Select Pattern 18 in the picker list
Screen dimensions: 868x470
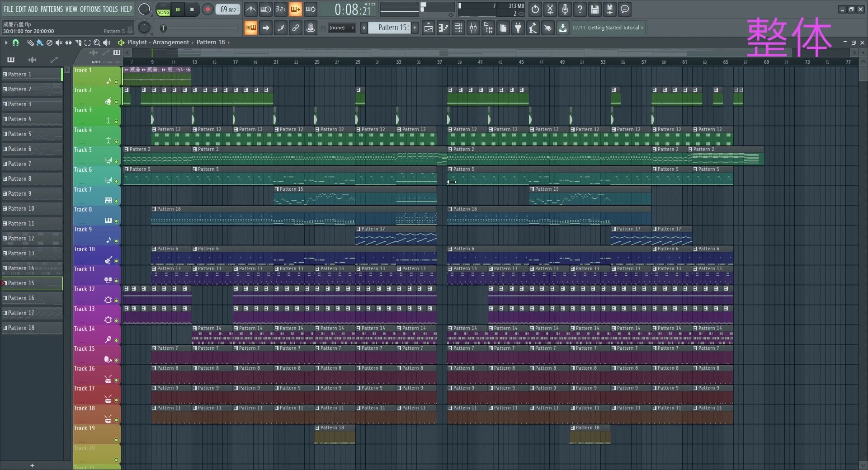pyautogui.click(x=32, y=328)
